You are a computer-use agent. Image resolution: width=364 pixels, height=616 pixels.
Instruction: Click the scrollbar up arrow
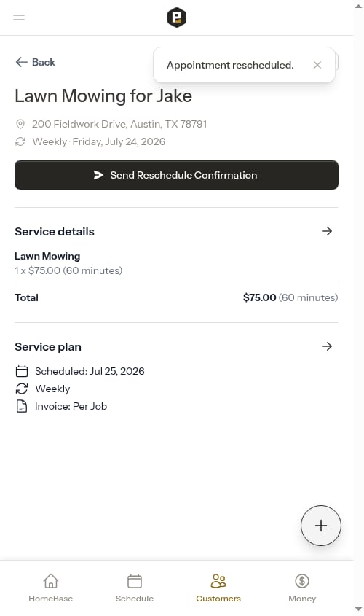click(x=358, y=7)
